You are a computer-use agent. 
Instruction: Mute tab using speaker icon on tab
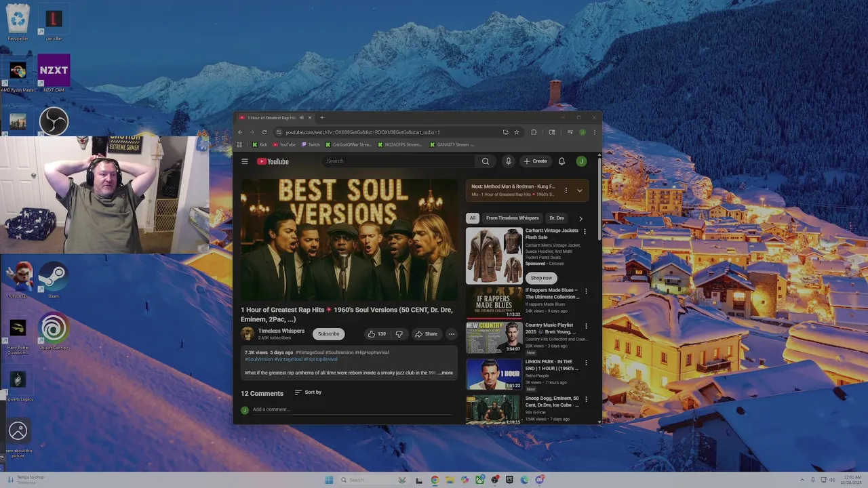[x=302, y=118]
